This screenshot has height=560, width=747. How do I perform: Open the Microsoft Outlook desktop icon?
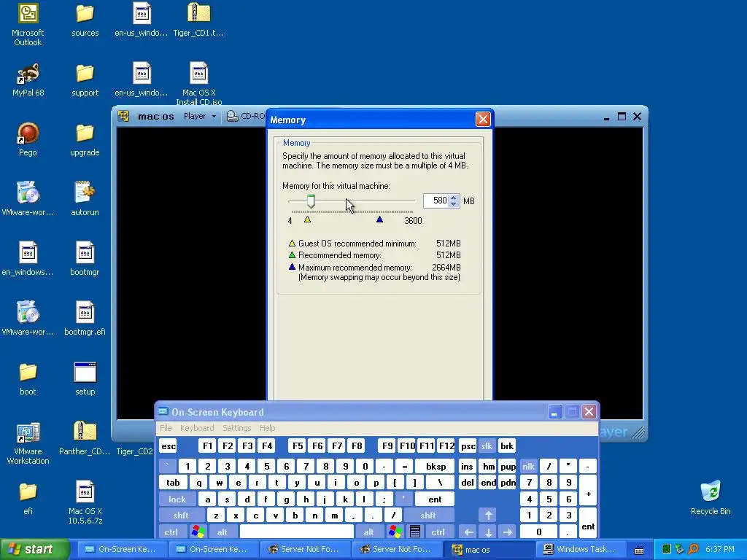[x=28, y=24]
